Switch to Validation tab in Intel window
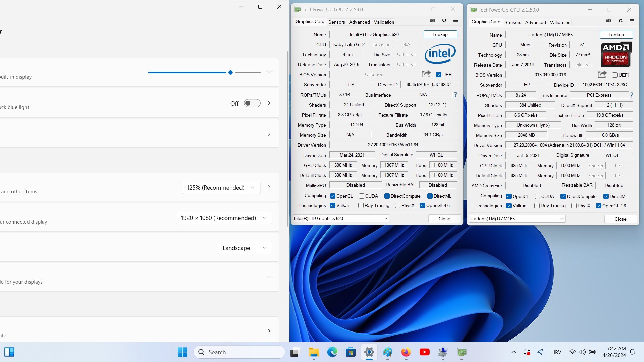The width and height of the screenshot is (644, 362). pyautogui.click(x=384, y=22)
